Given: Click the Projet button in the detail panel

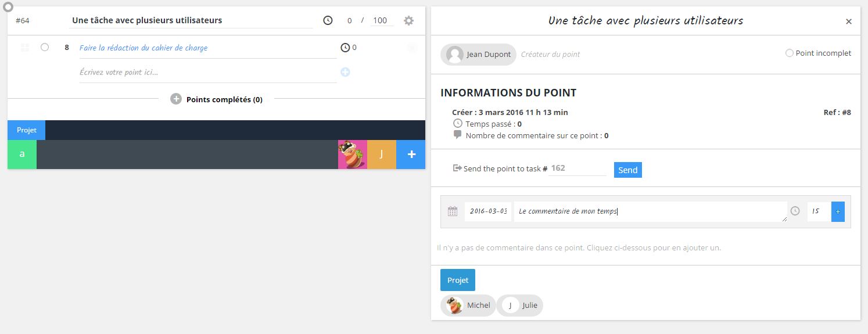Looking at the screenshot, I should [458, 280].
